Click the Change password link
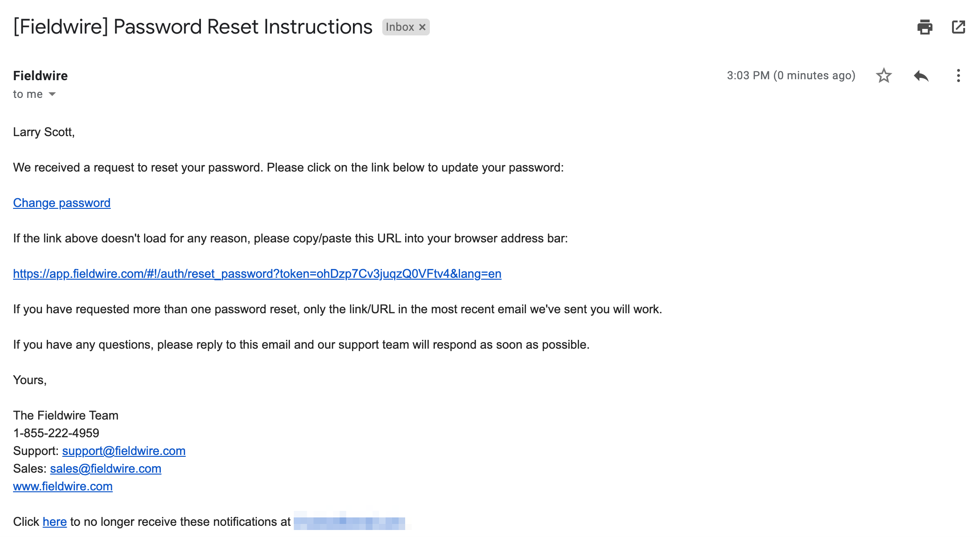 pos(62,203)
